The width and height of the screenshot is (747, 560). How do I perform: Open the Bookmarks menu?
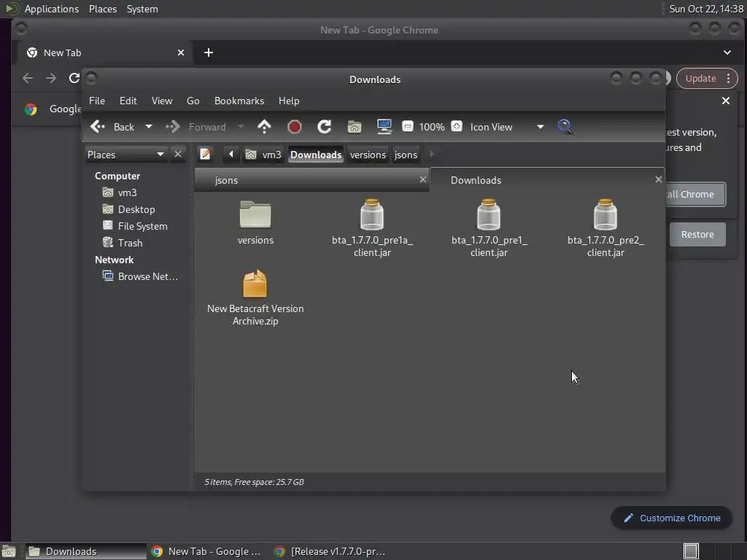pos(239,101)
